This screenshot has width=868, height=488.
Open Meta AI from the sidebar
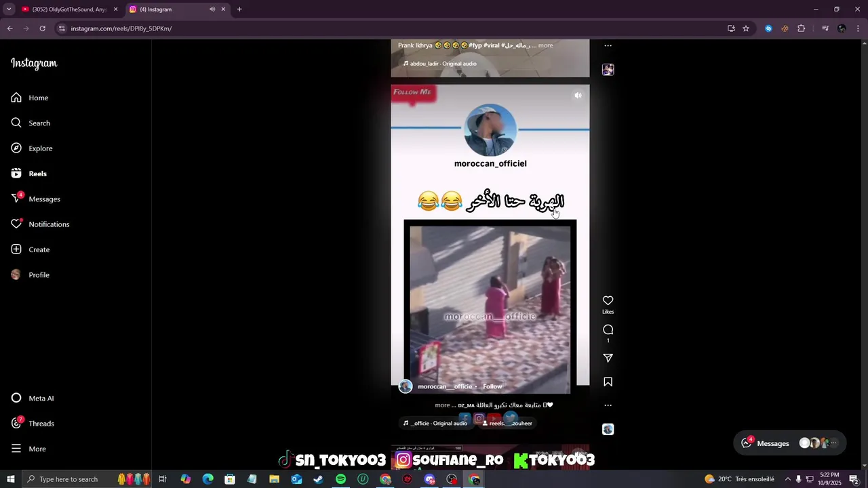33,398
